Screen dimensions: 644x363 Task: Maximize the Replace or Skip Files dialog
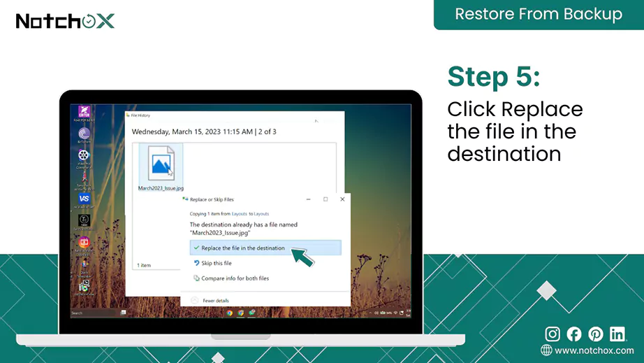tap(325, 199)
